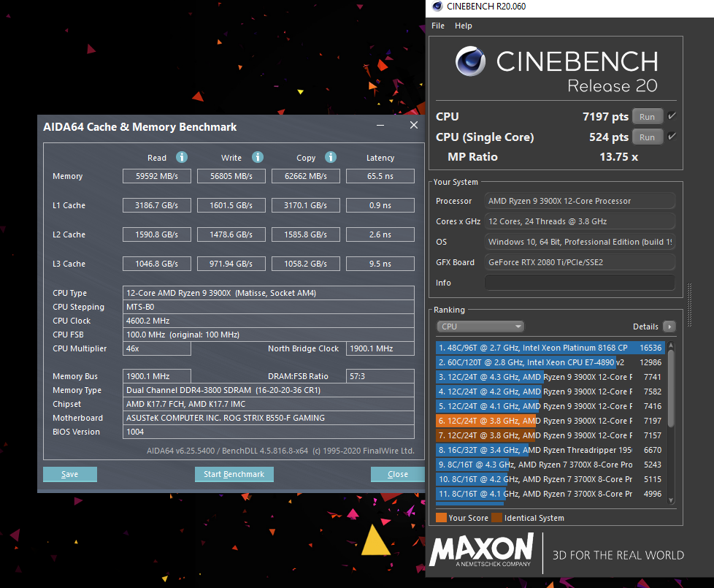Image resolution: width=714 pixels, height=588 pixels.
Task: Click L2 Cache Write value 1478.6 GB/s
Action: tap(231, 234)
